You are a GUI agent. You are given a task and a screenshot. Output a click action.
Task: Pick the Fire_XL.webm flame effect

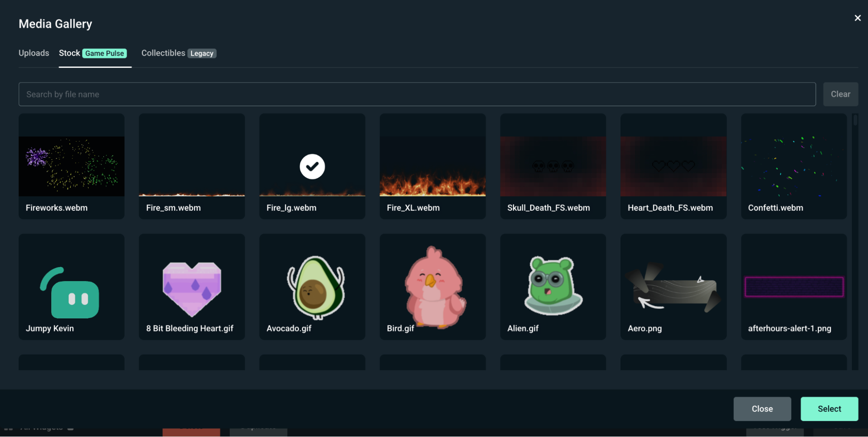432,166
